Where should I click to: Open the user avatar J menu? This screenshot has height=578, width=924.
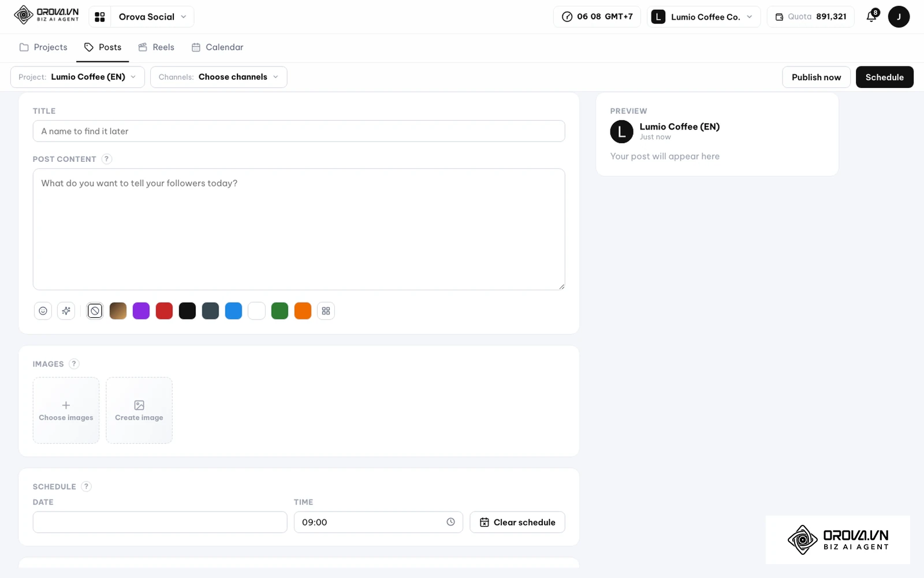point(899,17)
